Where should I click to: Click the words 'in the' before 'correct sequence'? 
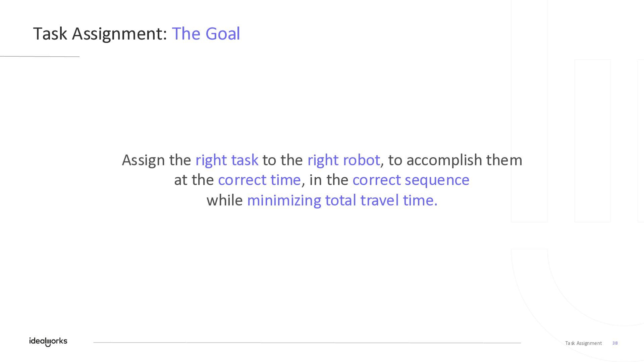tap(329, 180)
